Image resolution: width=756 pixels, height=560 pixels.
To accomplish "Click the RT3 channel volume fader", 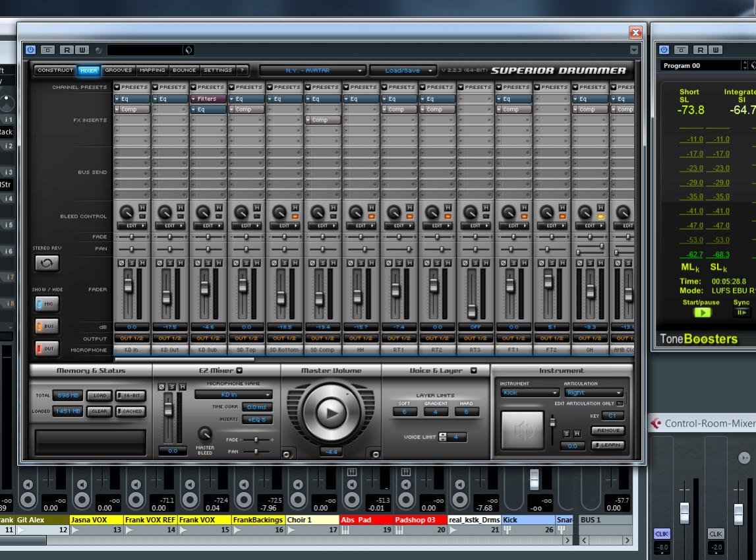I will pos(472,311).
